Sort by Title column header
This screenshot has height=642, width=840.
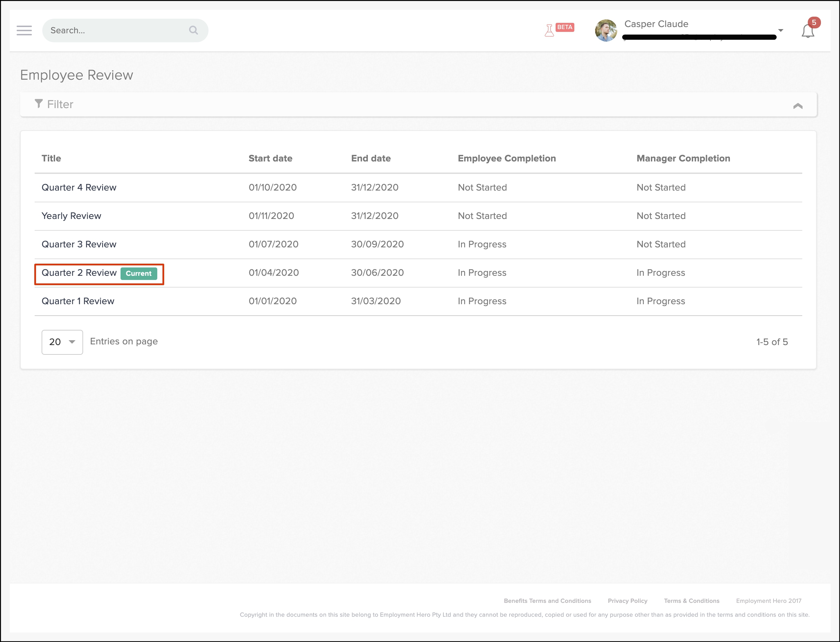coord(51,158)
